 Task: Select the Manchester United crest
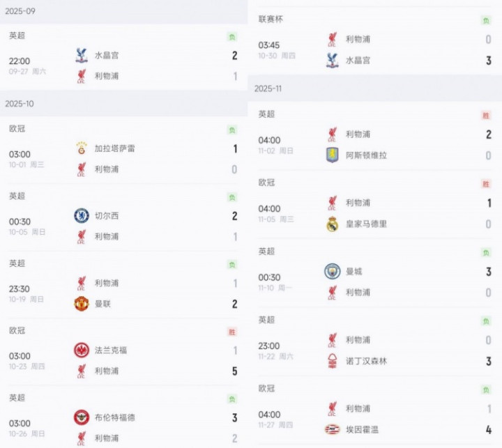82,304
